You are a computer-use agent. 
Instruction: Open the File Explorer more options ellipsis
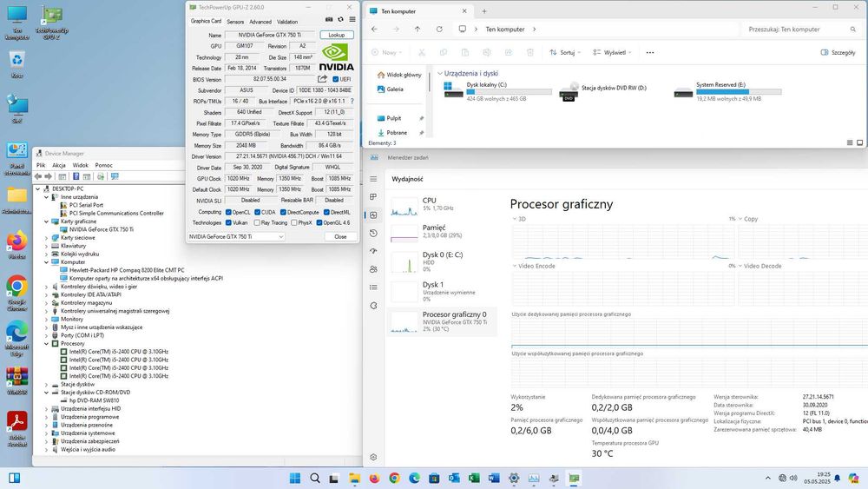(x=650, y=53)
